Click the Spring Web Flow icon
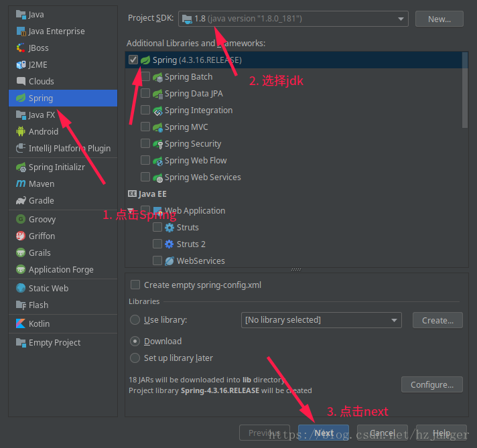The image size is (477, 448). click(157, 161)
